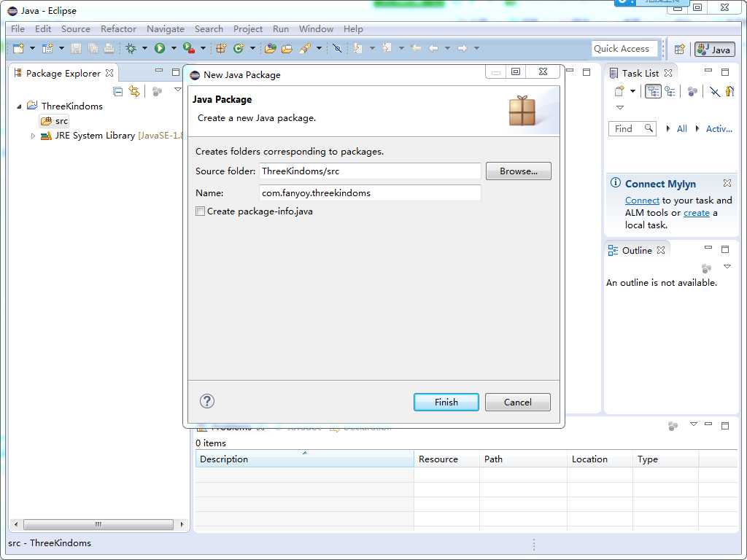This screenshot has width=747, height=560.
Task: Click the Cancel button in dialog
Action: click(517, 402)
